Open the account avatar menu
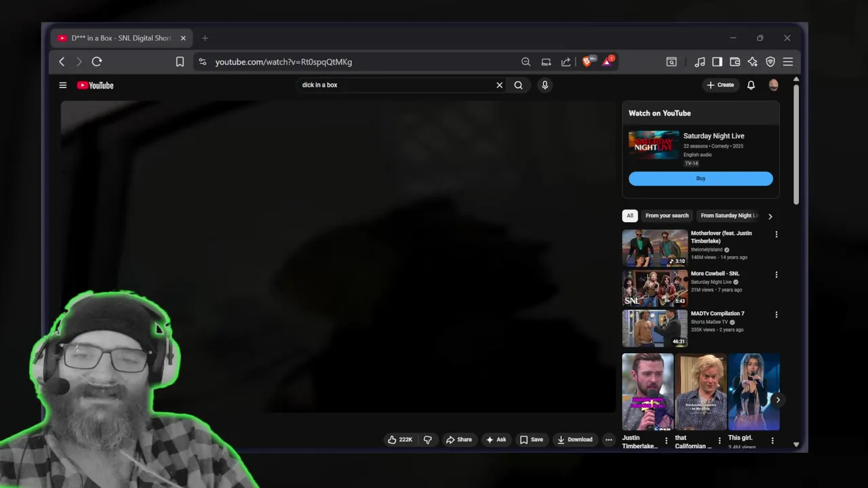 coord(774,85)
